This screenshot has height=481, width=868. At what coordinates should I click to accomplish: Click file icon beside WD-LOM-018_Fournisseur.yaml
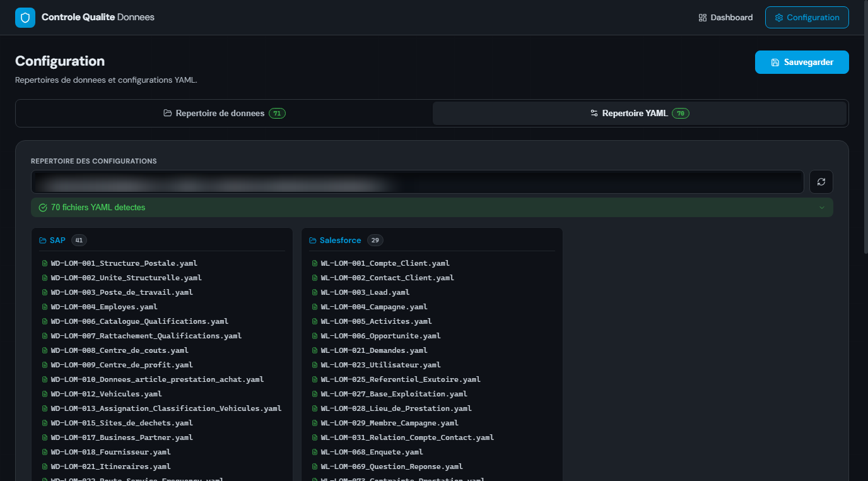(x=45, y=452)
